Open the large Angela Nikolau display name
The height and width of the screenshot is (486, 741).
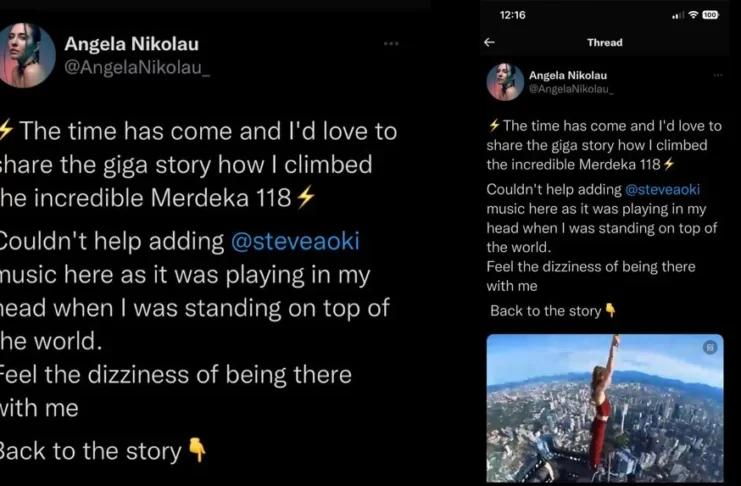pyautogui.click(x=128, y=43)
